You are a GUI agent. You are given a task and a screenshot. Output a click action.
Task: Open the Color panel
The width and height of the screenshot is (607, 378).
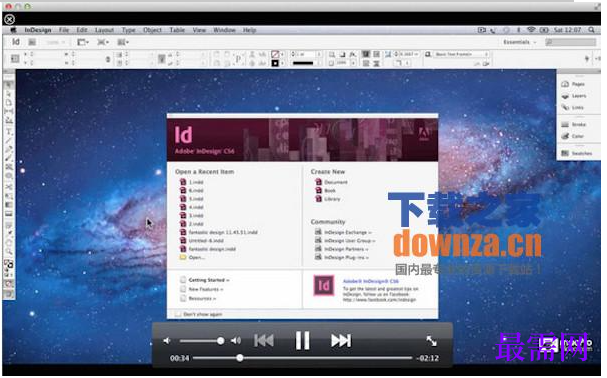pyautogui.click(x=573, y=136)
